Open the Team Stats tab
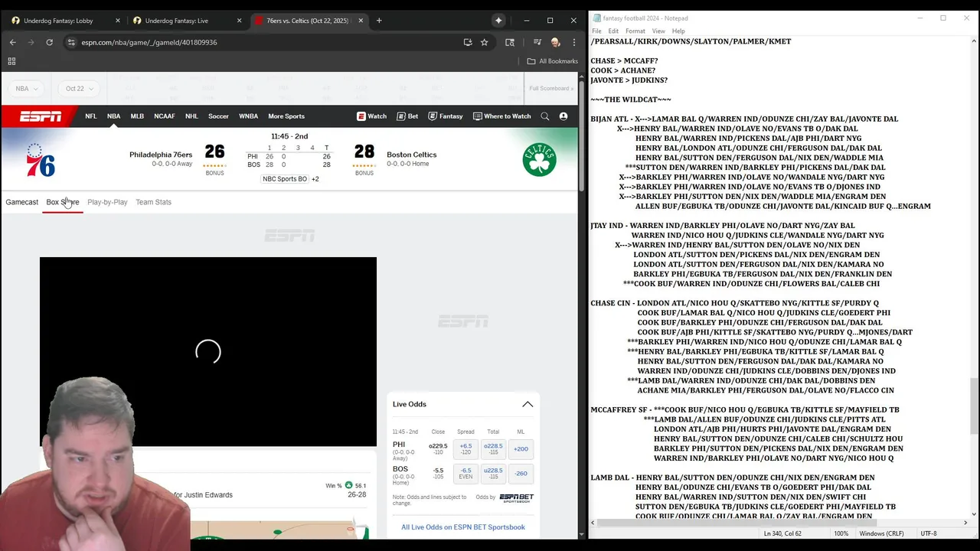 tap(153, 202)
